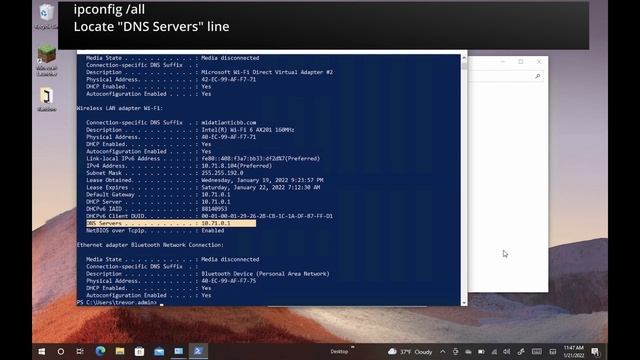
Task: Open Microsoft Store from the taskbar
Action: coord(139,351)
